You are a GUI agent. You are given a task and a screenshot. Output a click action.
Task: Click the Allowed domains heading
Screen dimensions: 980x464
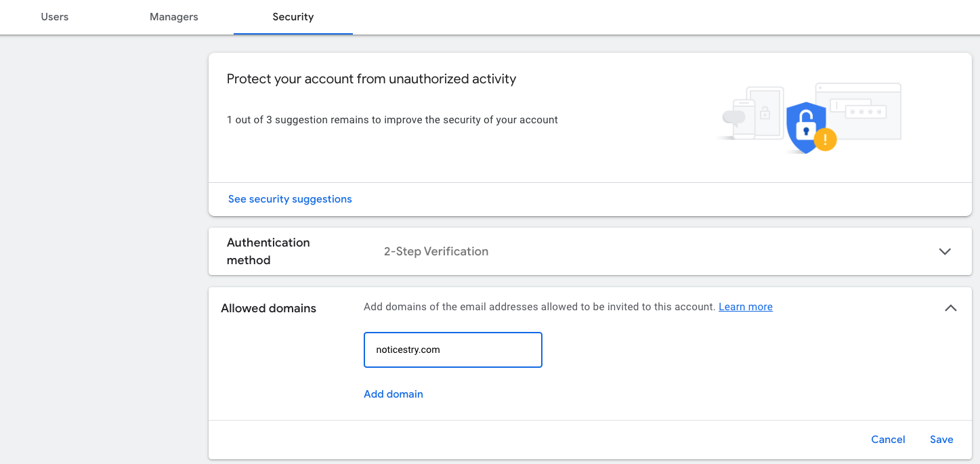pyautogui.click(x=268, y=308)
